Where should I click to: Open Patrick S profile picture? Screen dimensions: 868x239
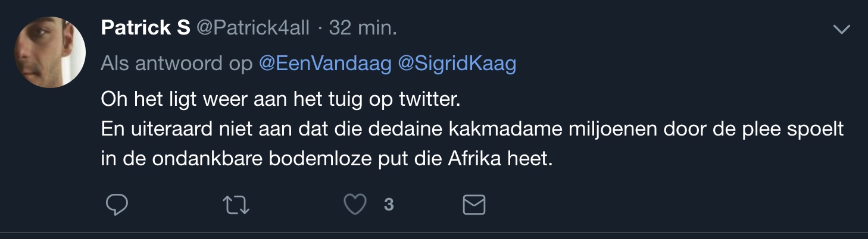click(50, 52)
